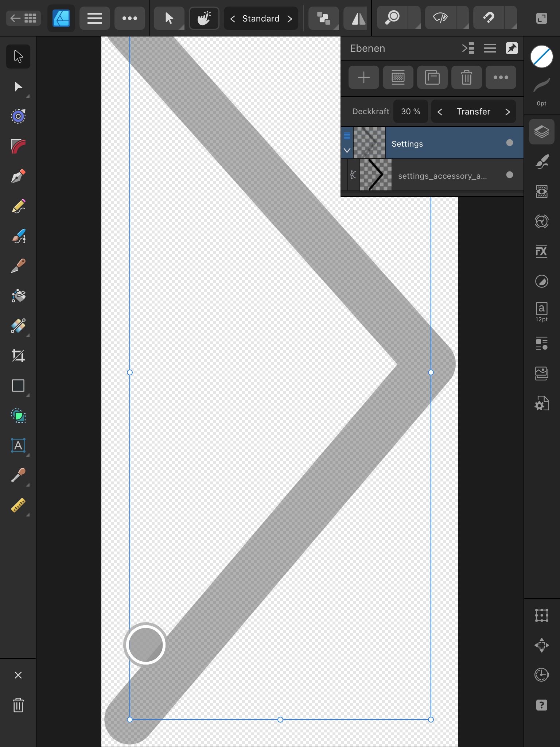
Task: Add a mask layer
Action: click(x=398, y=77)
